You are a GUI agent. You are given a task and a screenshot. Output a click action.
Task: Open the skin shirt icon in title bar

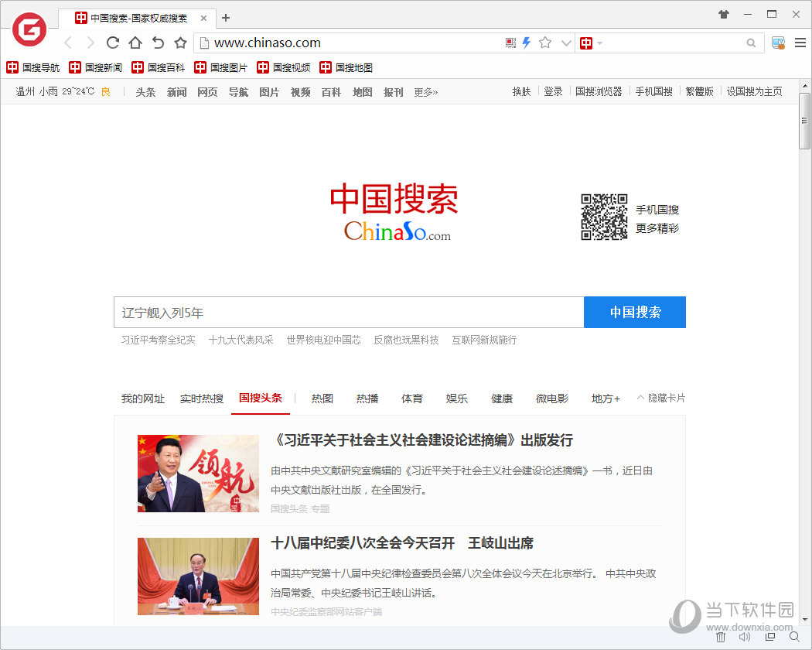(x=724, y=15)
